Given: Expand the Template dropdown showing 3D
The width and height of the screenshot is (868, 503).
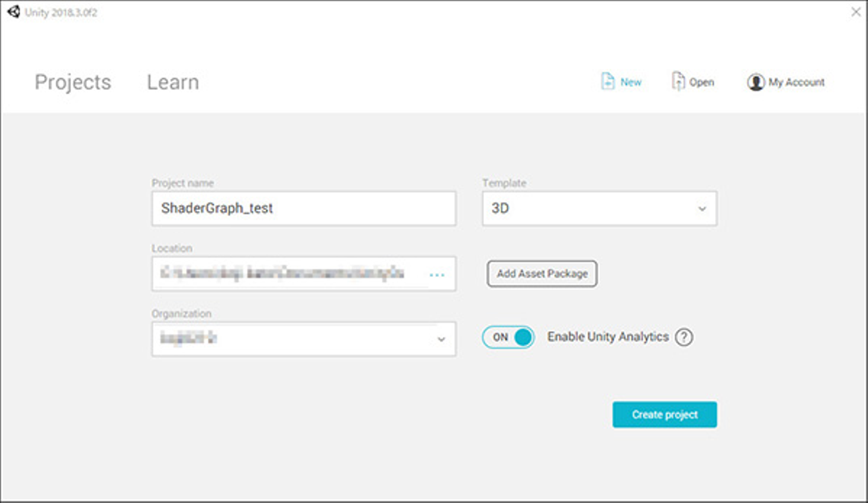Looking at the screenshot, I should 600,209.
